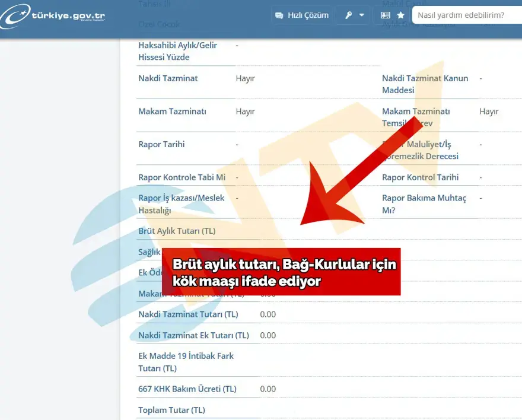The height and width of the screenshot is (420, 522).
Task: Select 'Nakdi Tazminat Ek Tutarı (TL)' label
Action: 193,336
